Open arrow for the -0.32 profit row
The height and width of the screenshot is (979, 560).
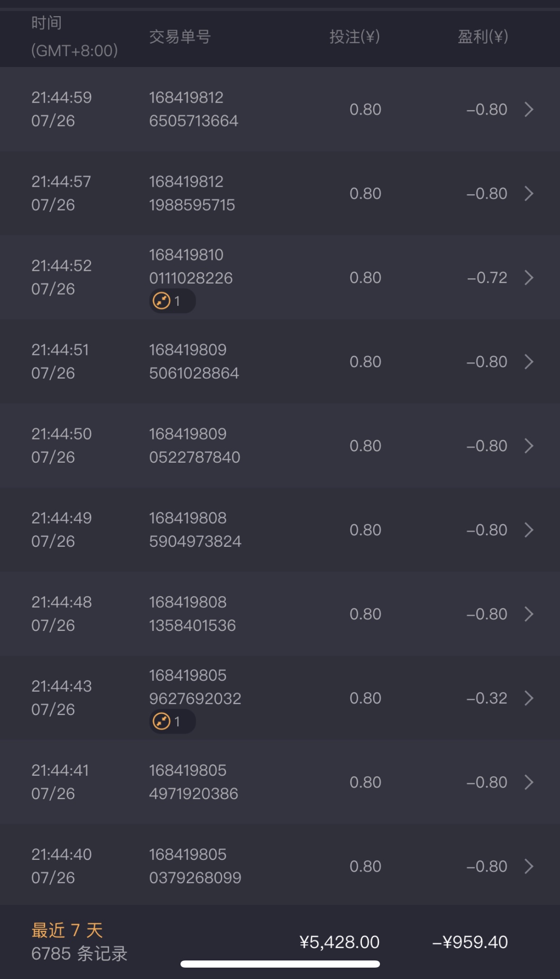529,698
